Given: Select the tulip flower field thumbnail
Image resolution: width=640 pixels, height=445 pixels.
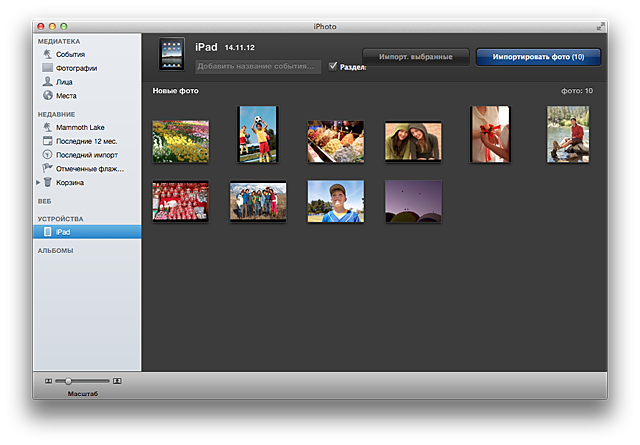Looking at the screenshot, I should click(x=180, y=141).
